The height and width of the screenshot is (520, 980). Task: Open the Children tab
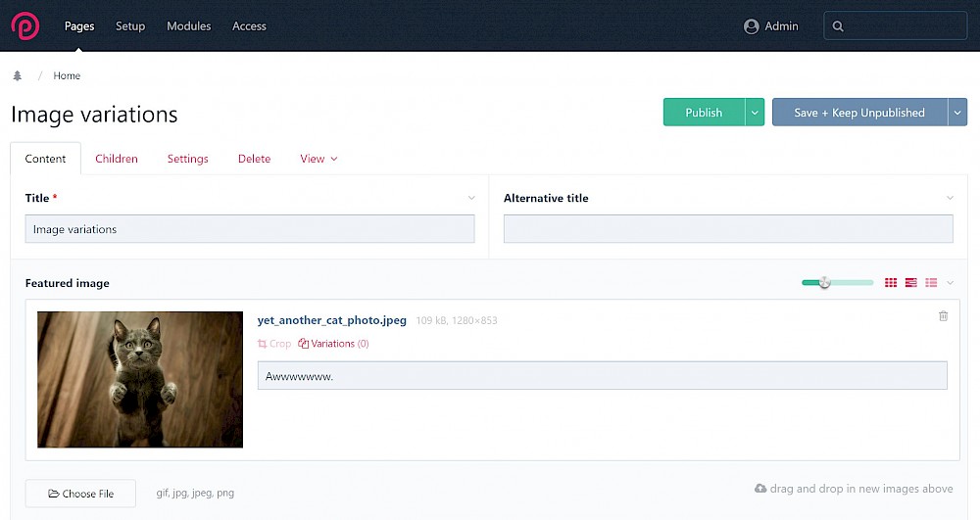[117, 159]
